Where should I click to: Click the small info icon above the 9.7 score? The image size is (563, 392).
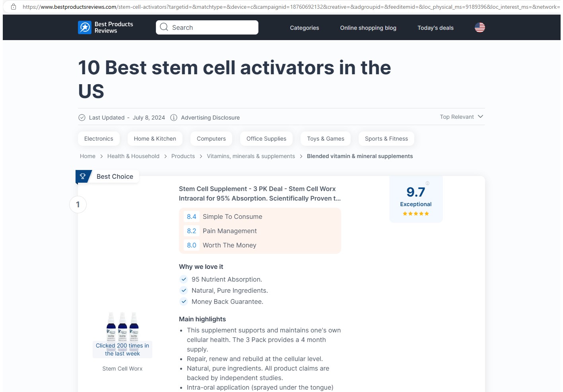427,183
